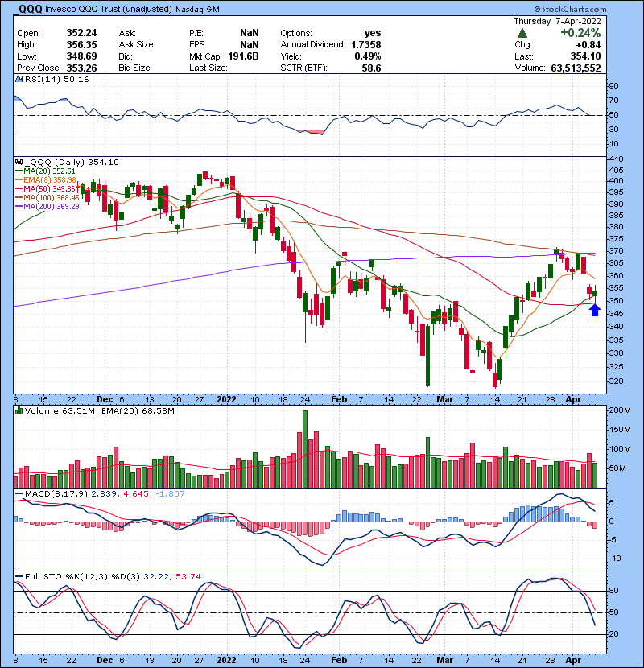Click the Volume value 63,513,552
The width and height of the screenshot is (644, 668).
pos(576,68)
